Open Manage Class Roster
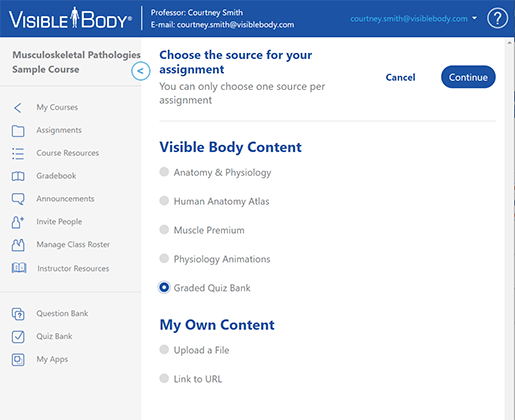The width and height of the screenshot is (515, 420). (x=73, y=245)
